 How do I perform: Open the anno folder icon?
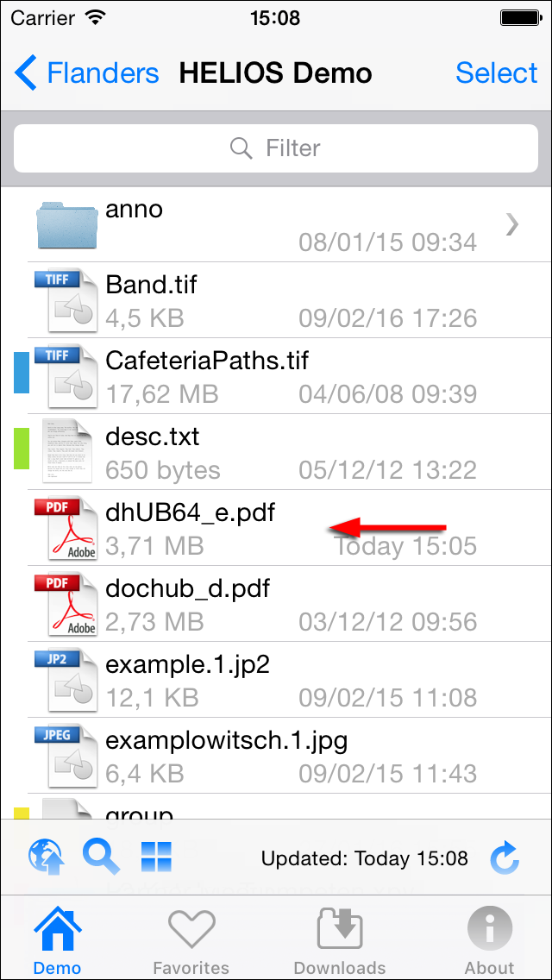tap(66, 224)
